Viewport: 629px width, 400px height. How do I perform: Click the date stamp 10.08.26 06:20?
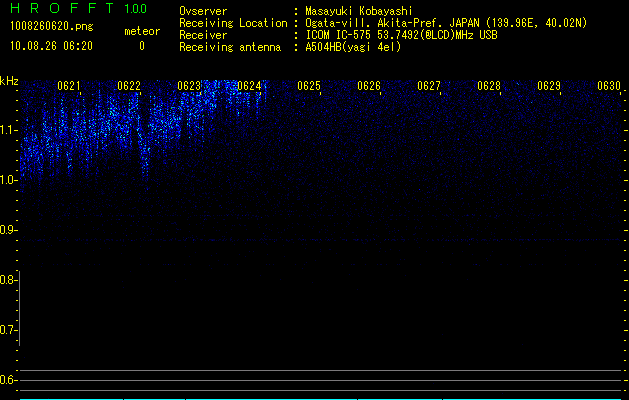pos(51,46)
